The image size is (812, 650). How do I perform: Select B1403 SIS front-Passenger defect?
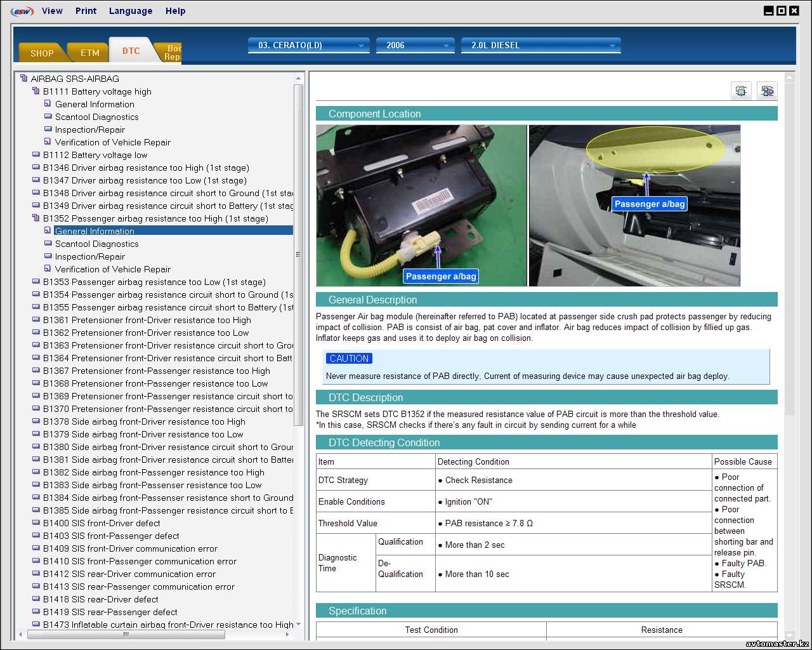111,536
